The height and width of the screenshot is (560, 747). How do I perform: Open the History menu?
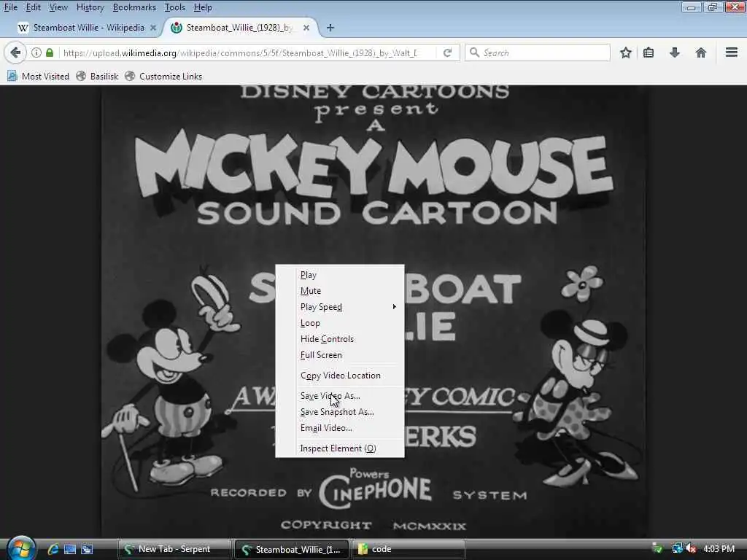90,7
